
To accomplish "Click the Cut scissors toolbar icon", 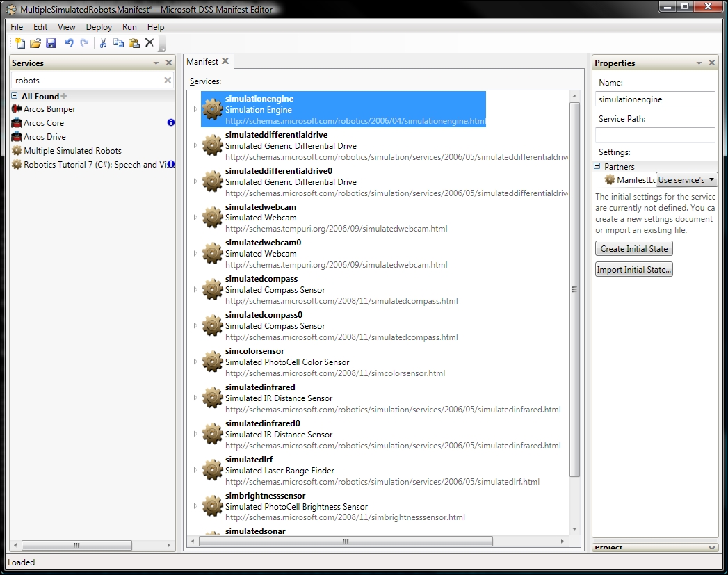I will (103, 43).
